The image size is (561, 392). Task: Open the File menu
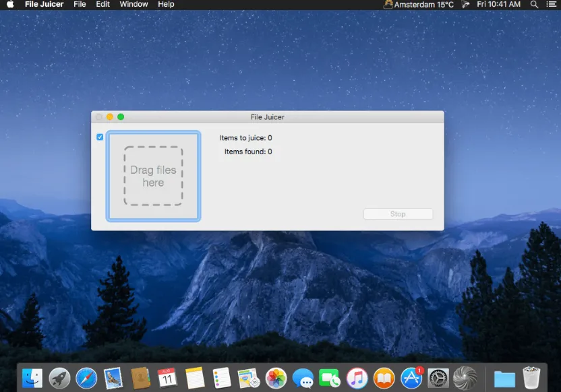pyautogui.click(x=80, y=4)
